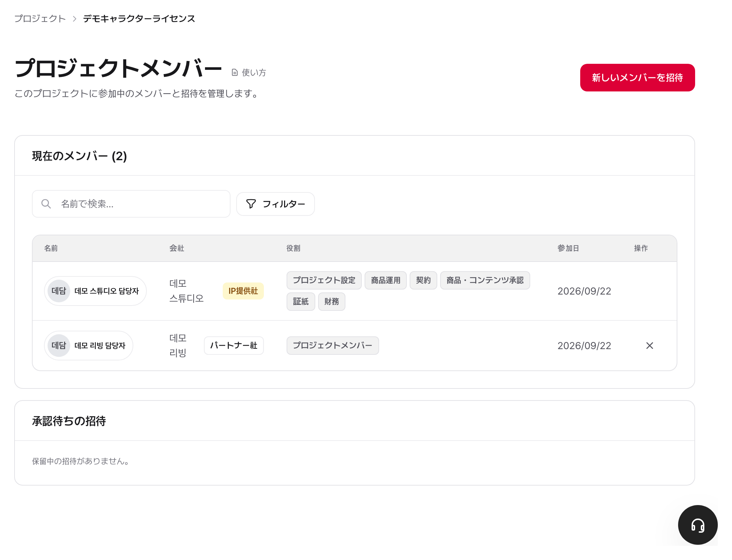Viewport: 732px width, 560px height.
Task: Click the magnifier icon in the search box
Action: 46,204
